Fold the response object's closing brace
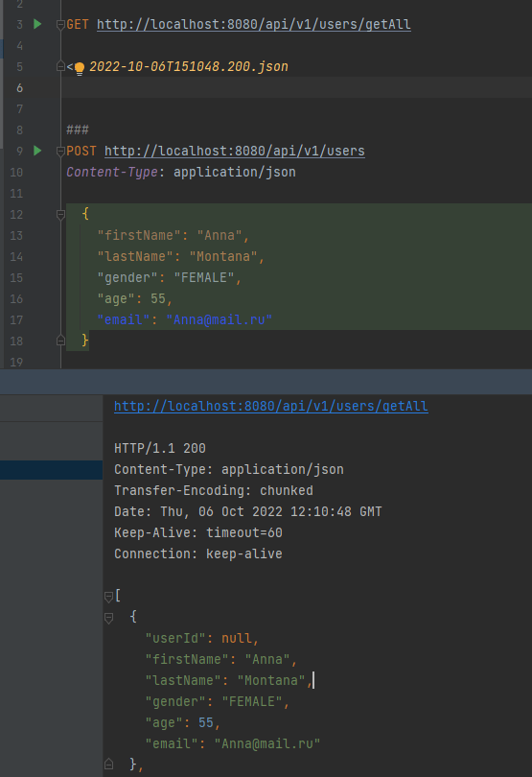Viewport: 532px width, 777px height. click(x=108, y=765)
